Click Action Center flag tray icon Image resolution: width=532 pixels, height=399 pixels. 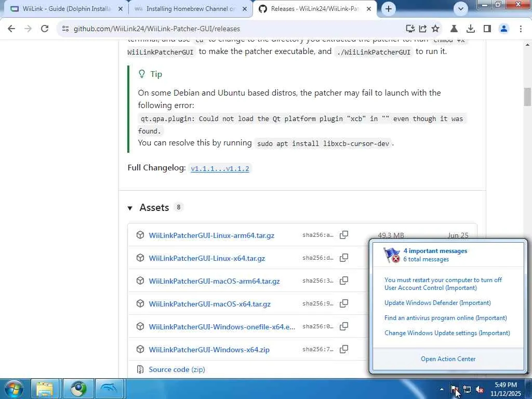[x=454, y=390]
